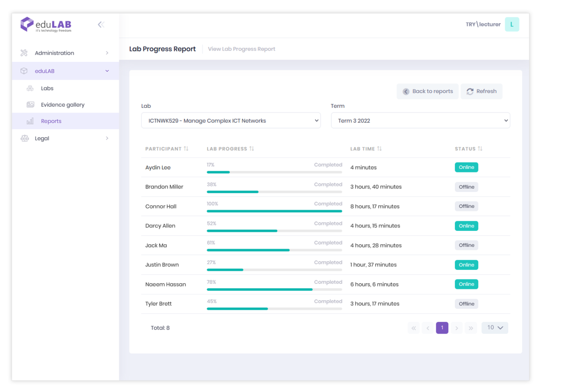Select page 1 in pagination
Screen dimensions: 585x392
pyautogui.click(x=442, y=328)
